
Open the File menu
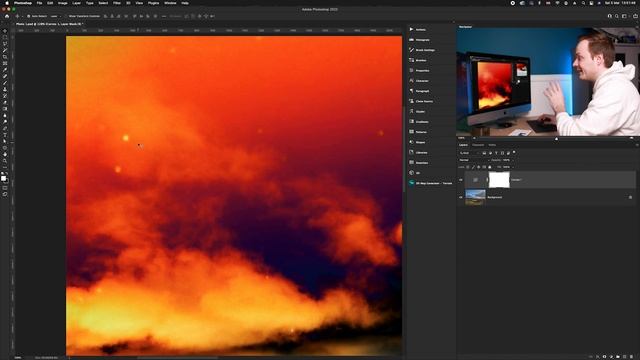point(39,3)
